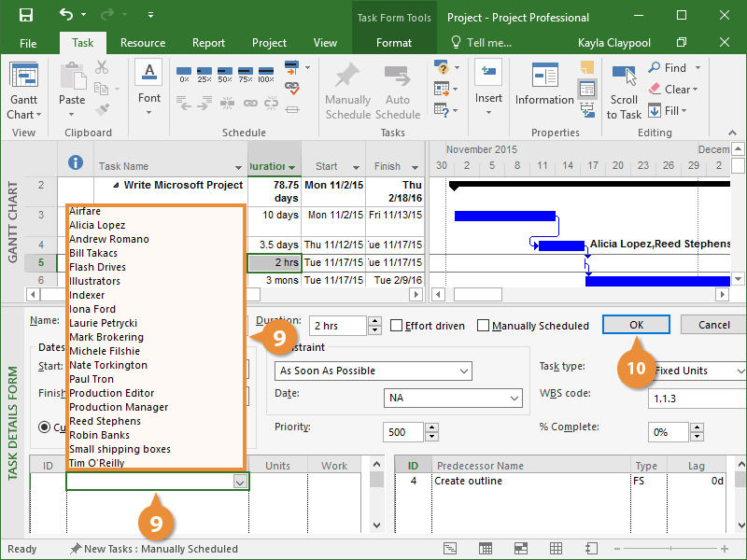This screenshot has height=560, width=747.
Task: Click the Save icon in title bar
Action: (25, 17)
